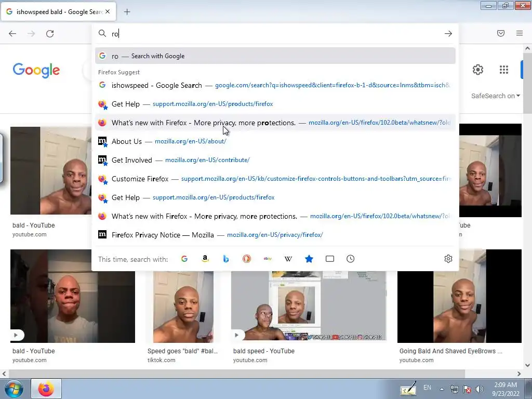Open the Google apps grid icon

point(504,70)
